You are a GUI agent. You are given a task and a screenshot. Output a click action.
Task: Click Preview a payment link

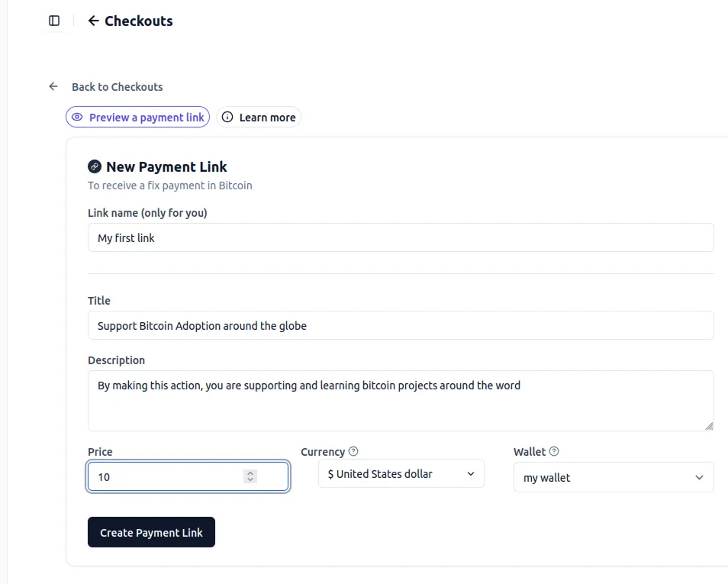click(x=137, y=117)
